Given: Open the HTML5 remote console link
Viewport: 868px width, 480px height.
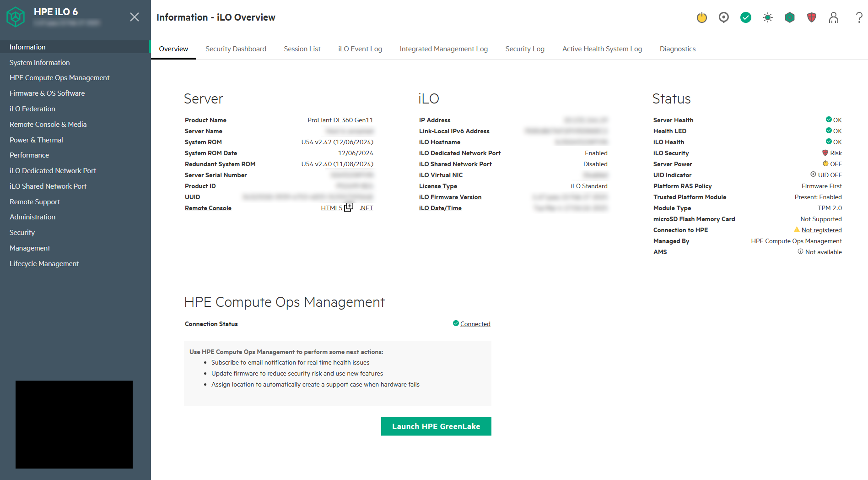Looking at the screenshot, I should (x=332, y=208).
